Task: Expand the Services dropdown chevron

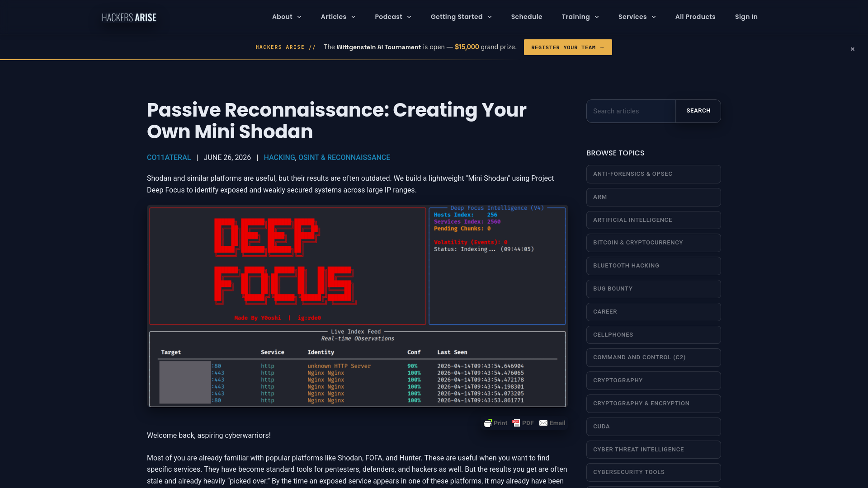Action: (654, 17)
